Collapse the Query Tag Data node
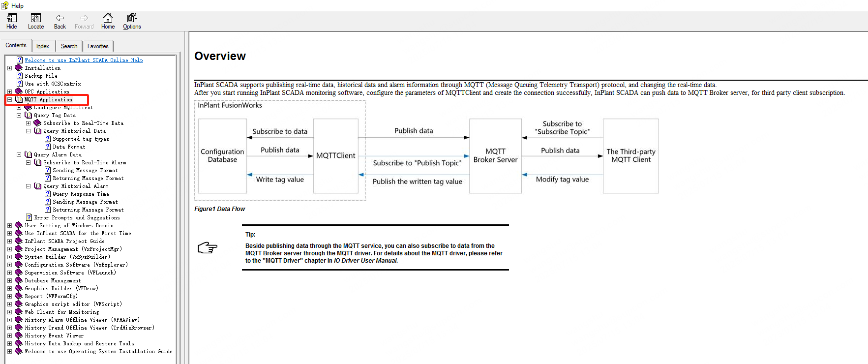The width and height of the screenshot is (868, 364). click(19, 115)
